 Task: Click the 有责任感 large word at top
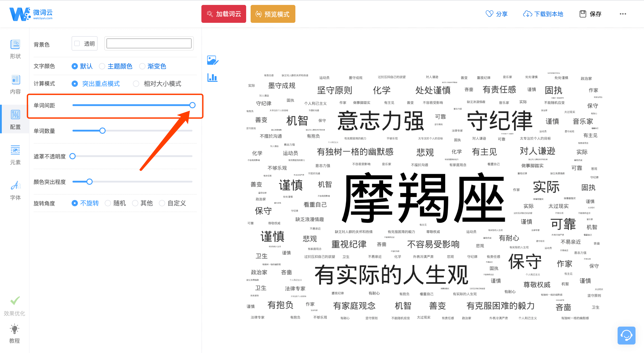(499, 89)
